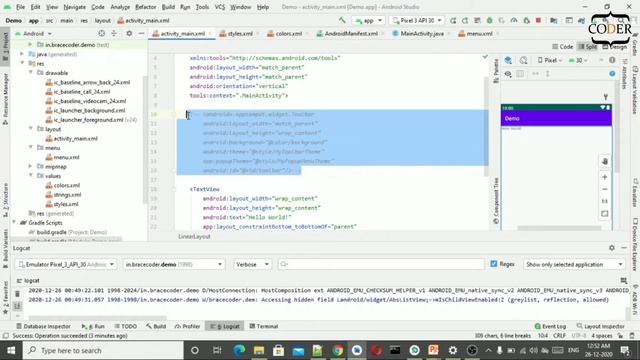This screenshot has height=360, width=640.
Task: Click the green Debug app bug icon
Action: tap(489, 20)
